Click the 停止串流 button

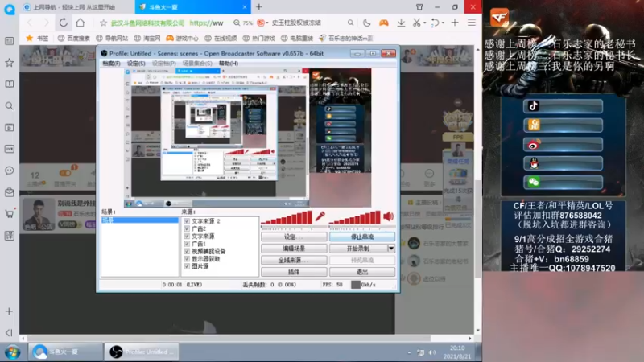[362, 237]
